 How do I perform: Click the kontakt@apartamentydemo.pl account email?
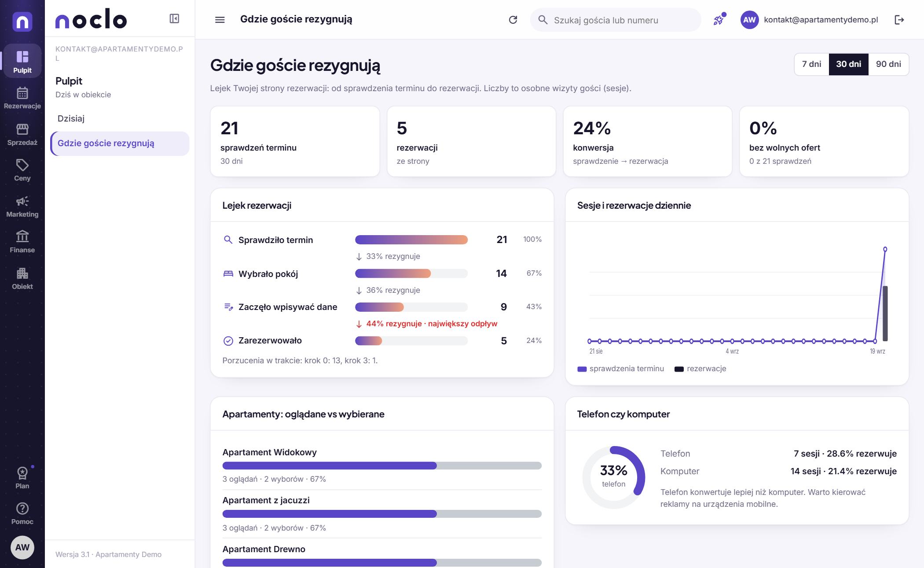pyautogui.click(x=821, y=20)
